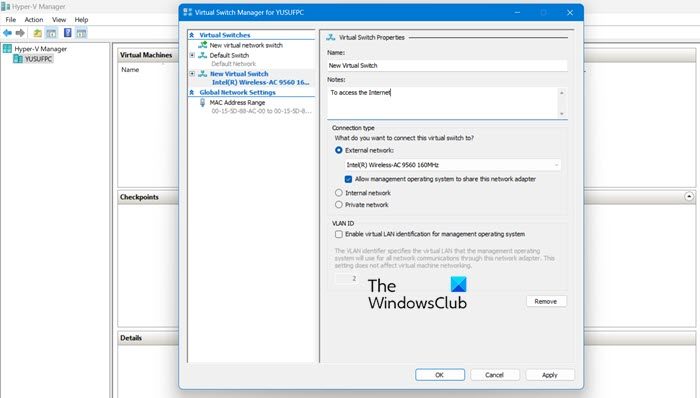The image size is (700, 398).
Task: Click the New virtual network switch icon
Action: pos(202,45)
